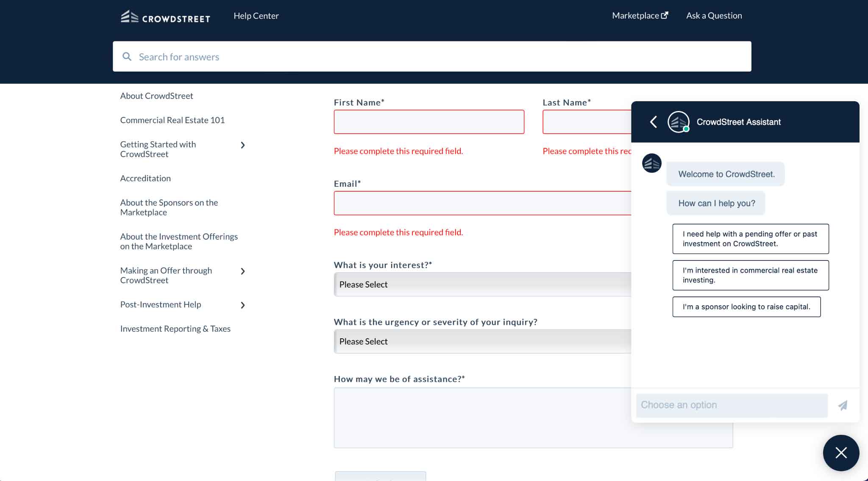Open About CrowdStreet sidebar item
Viewport: 868px width, 481px height.
156,96
